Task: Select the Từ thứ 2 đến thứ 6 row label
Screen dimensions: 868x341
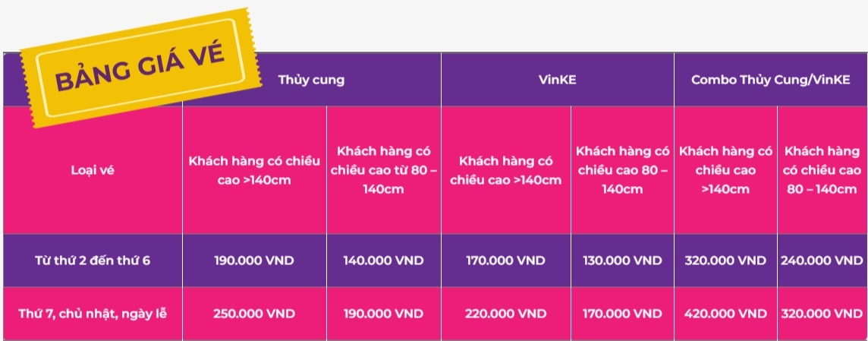Action: [93, 260]
